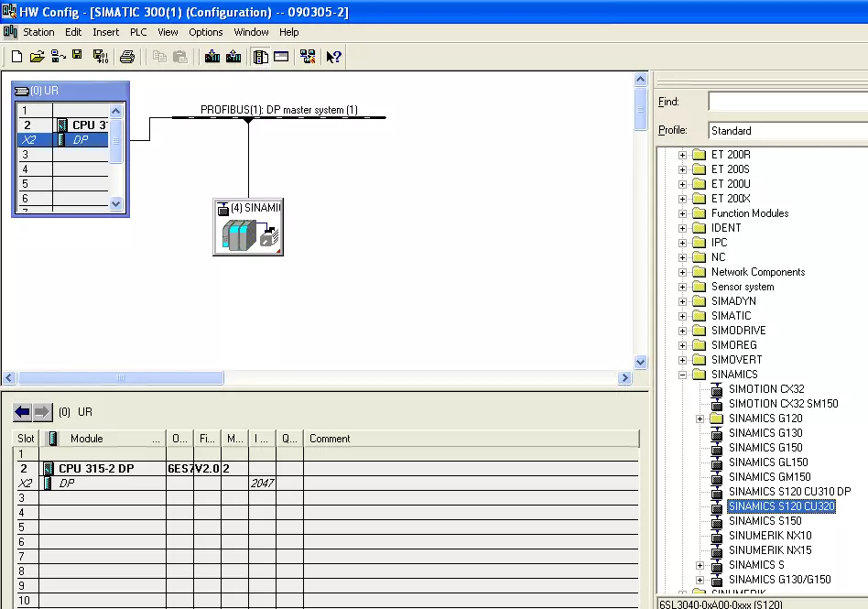Click the station view scroll-left arrow
Screen dimensions: 868x609
pyautogui.click(x=9, y=378)
